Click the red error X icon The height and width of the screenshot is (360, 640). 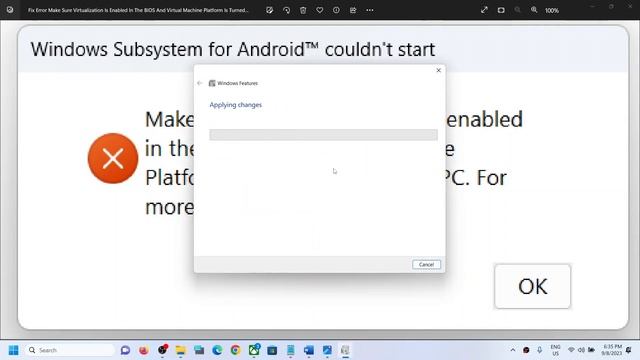tap(113, 158)
